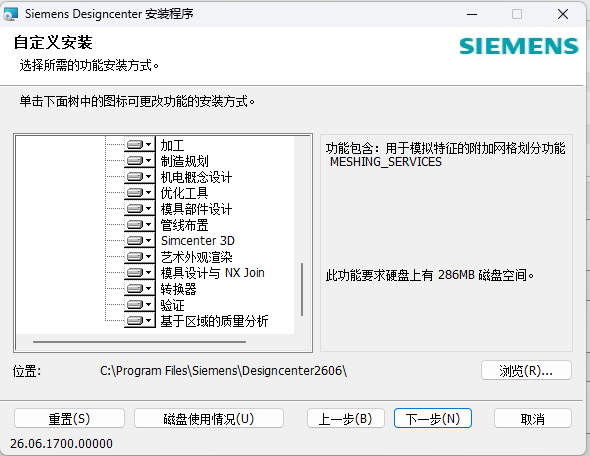Click the version number 26.06.1700.00000

tap(61, 444)
